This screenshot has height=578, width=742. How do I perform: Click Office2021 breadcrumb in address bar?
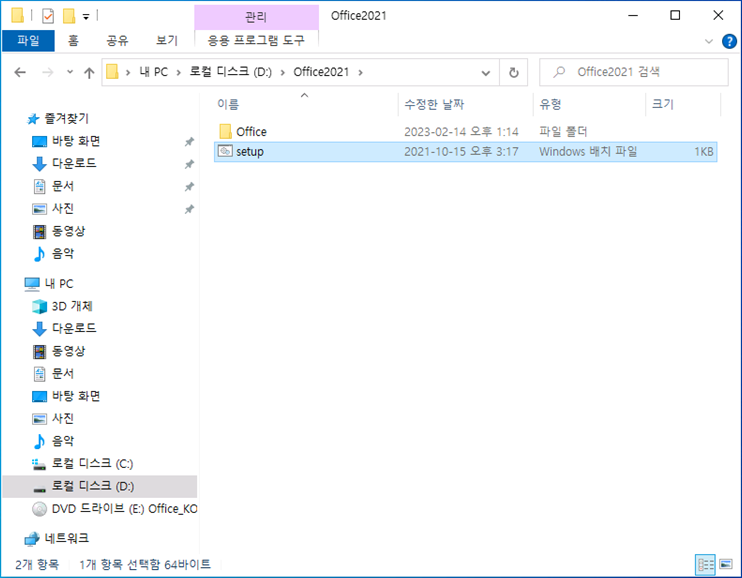(x=321, y=72)
